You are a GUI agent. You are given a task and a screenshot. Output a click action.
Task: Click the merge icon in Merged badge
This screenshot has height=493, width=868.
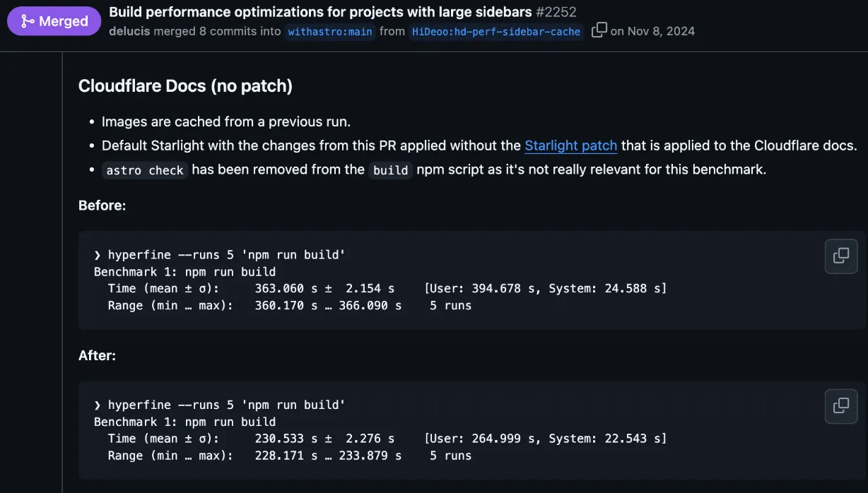pyautogui.click(x=28, y=21)
